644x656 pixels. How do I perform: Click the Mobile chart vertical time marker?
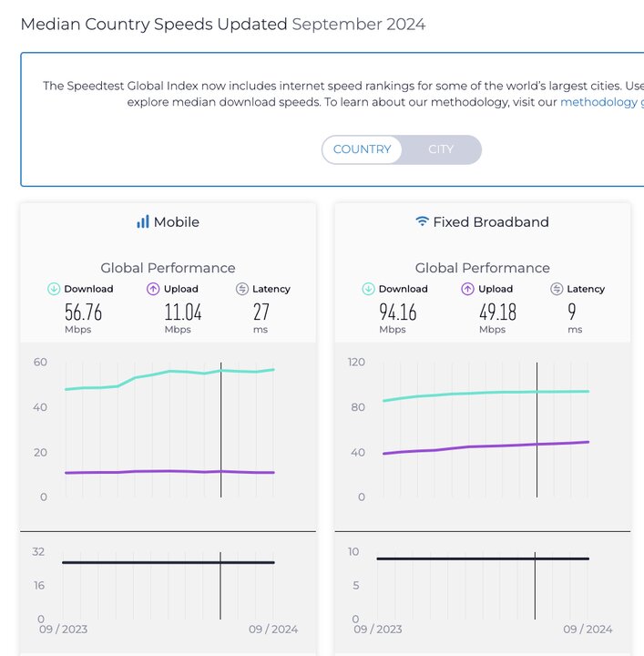tap(221, 428)
